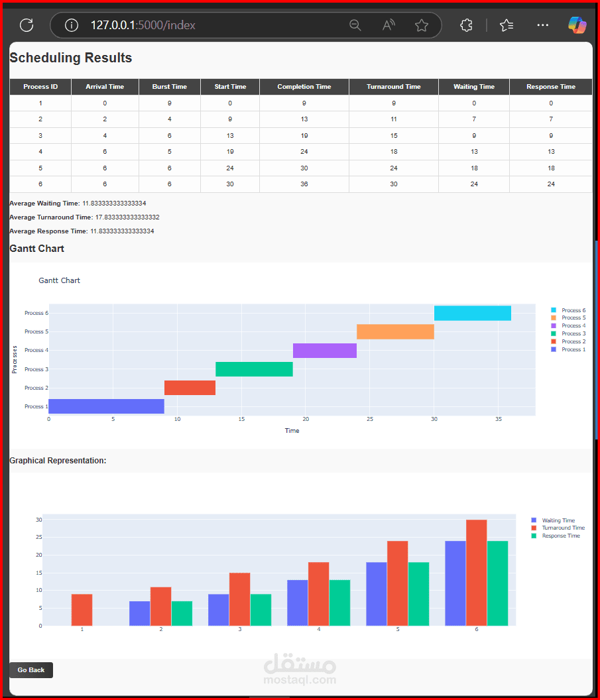
Task: Click the Average Turnaround Time value line
Action: pos(84,217)
